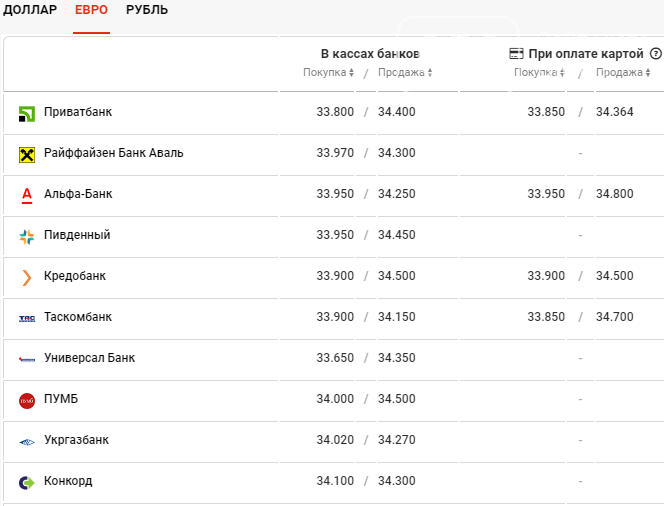Sort by card payment Покупка column
Image resolution: width=664 pixels, height=506 pixels.
(539, 72)
